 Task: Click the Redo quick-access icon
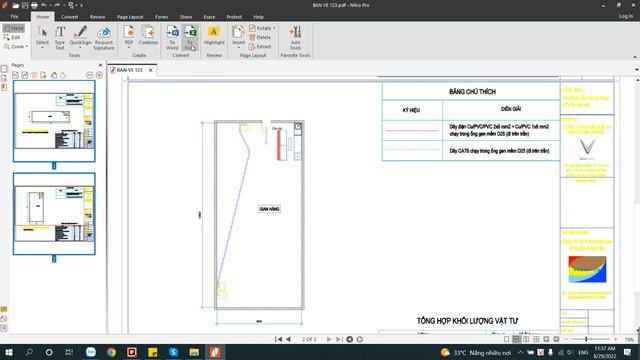pyautogui.click(x=57, y=5)
